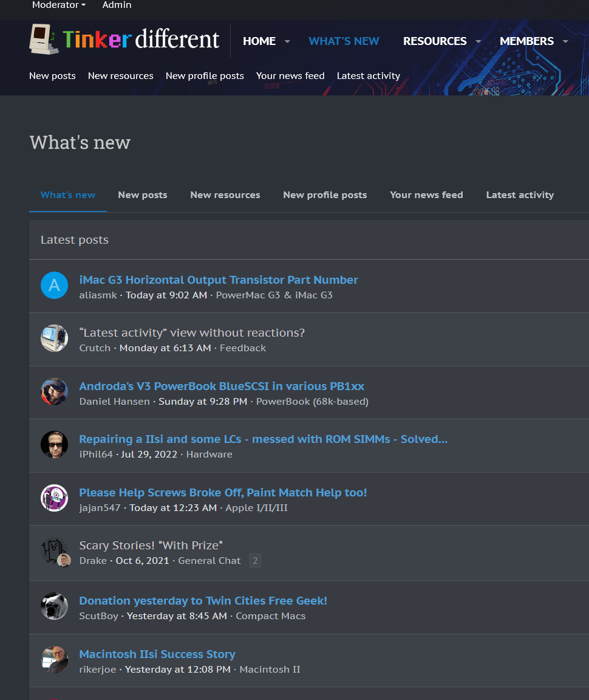Click rikerjoe's avatar picture
589x700 pixels.
coord(55,660)
